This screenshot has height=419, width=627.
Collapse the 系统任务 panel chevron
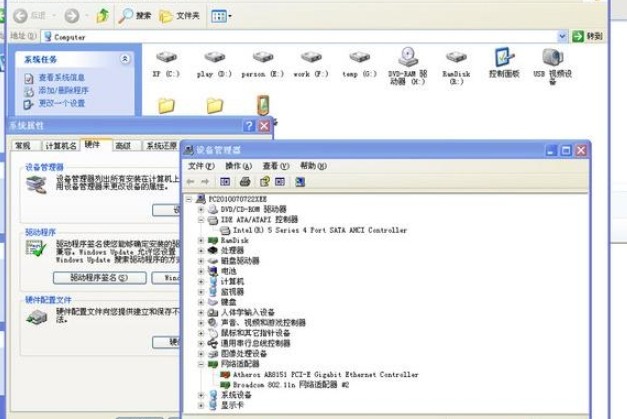point(125,59)
